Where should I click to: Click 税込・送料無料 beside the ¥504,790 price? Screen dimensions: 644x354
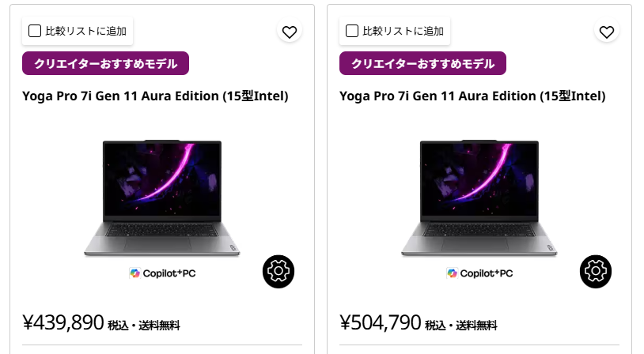click(461, 325)
